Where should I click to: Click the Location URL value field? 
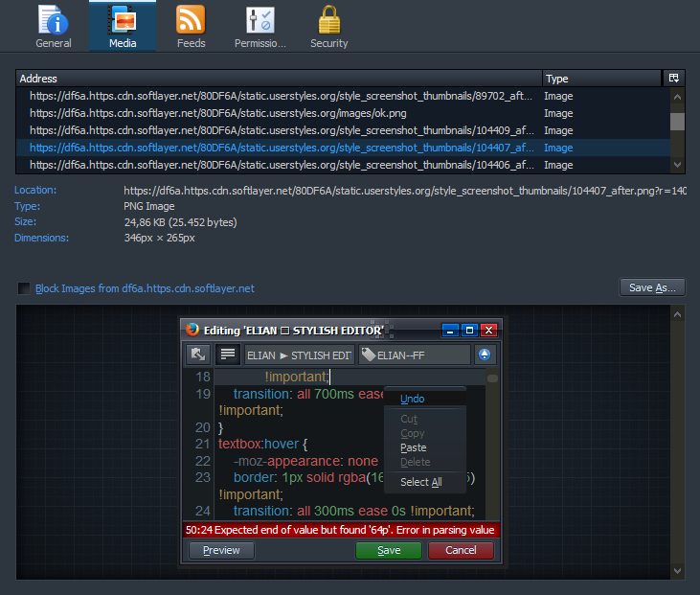point(404,191)
